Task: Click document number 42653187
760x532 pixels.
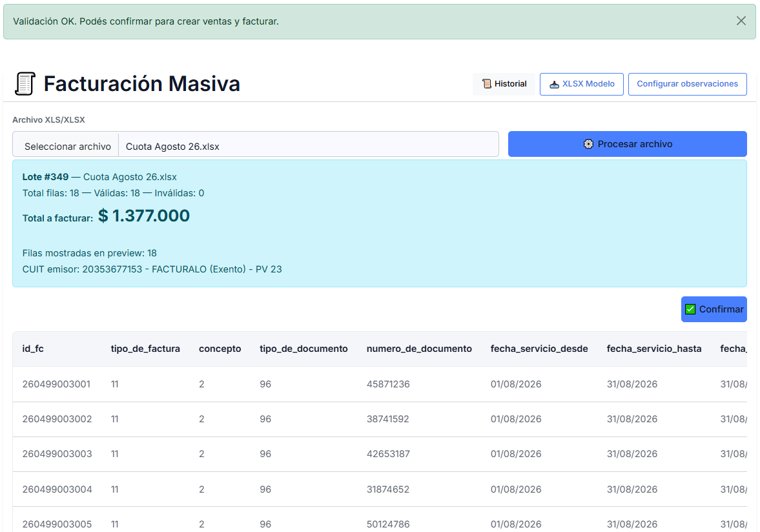Action: click(x=388, y=454)
